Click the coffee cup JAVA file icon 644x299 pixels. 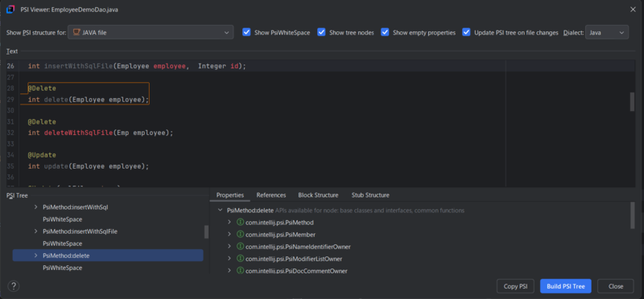(76, 32)
